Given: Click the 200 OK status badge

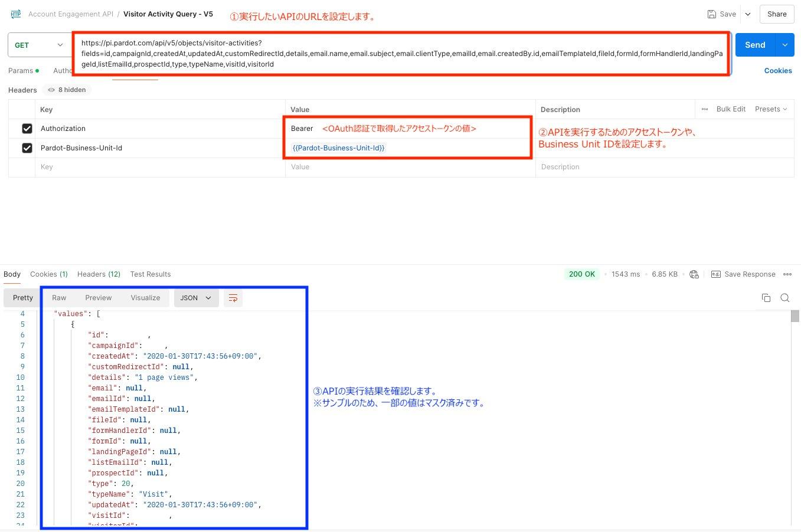Looking at the screenshot, I should click(582, 274).
